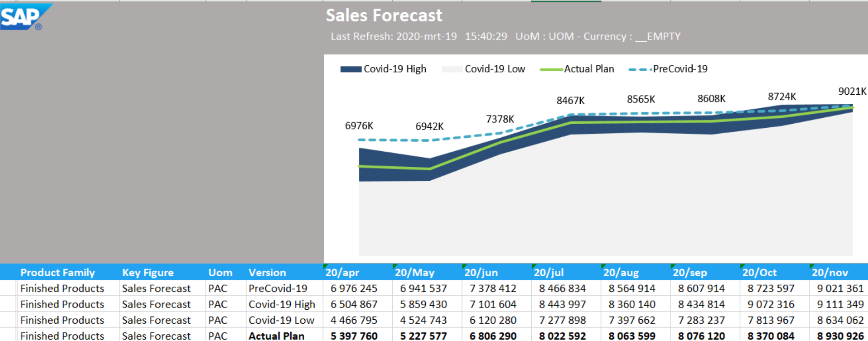Select the Covid-19 Low 20/Oct value 7 813 967
The image size is (868, 341).
(x=770, y=320)
